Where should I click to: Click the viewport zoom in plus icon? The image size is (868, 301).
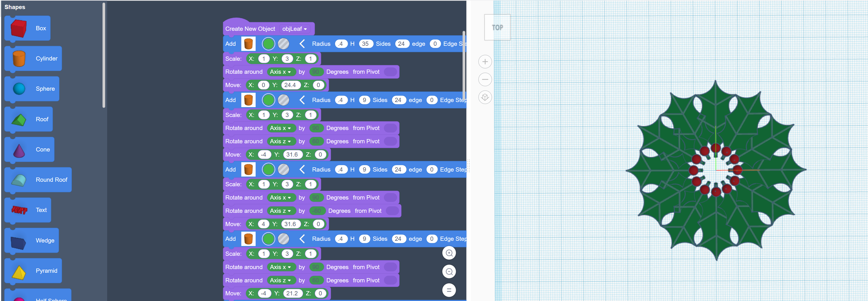click(x=485, y=62)
